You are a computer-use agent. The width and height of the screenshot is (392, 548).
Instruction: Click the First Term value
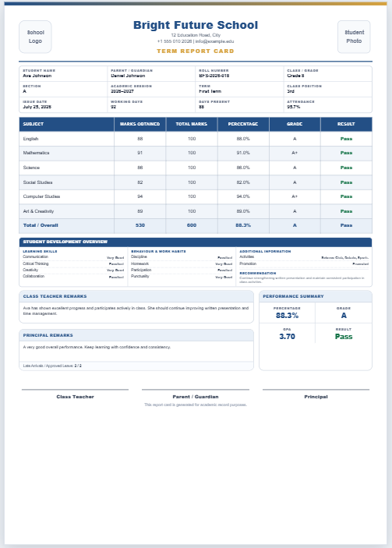click(x=210, y=91)
